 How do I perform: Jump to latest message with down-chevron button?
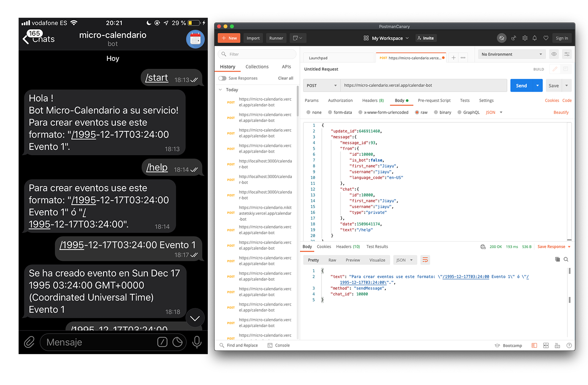(195, 318)
